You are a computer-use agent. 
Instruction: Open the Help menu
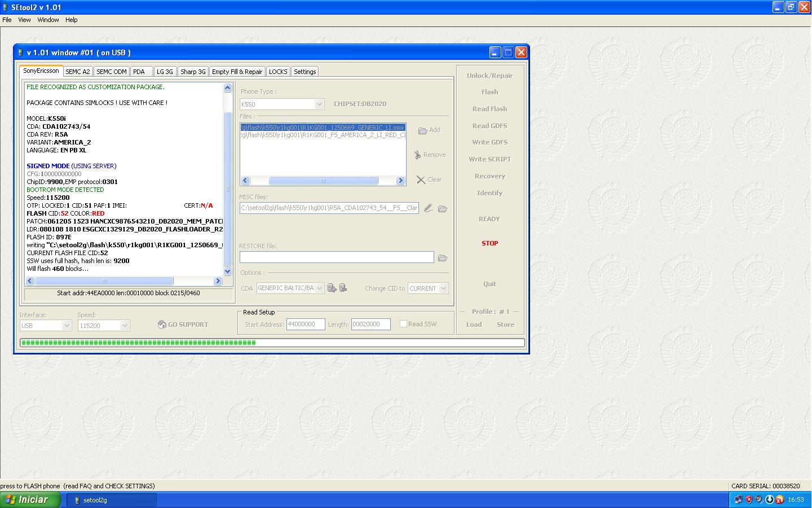(71, 20)
